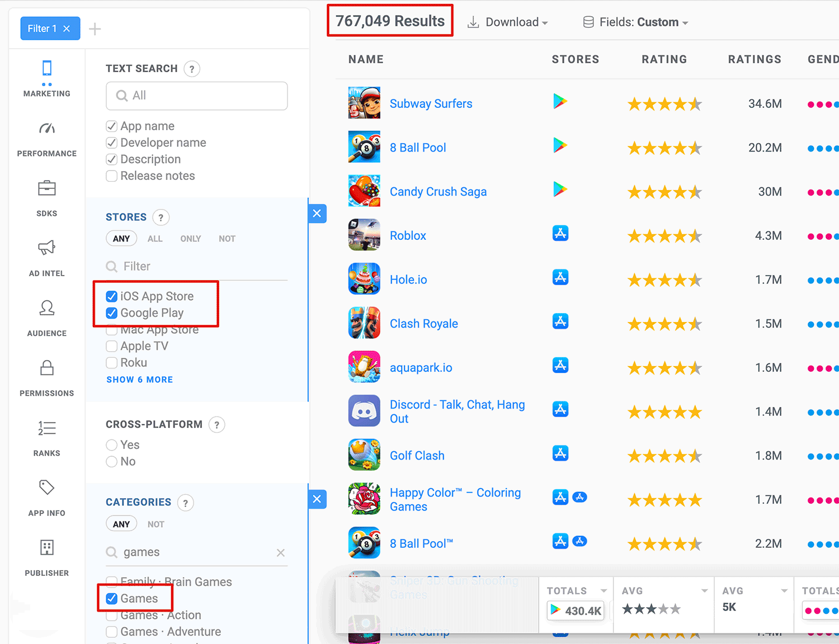
Task: Uncheck the Description checkbox
Action: pyautogui.click(x=112, y=159)
